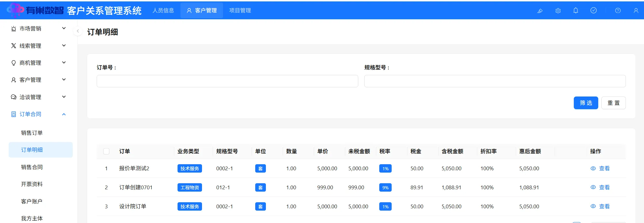Click the 有巢数智 logo

35,10
